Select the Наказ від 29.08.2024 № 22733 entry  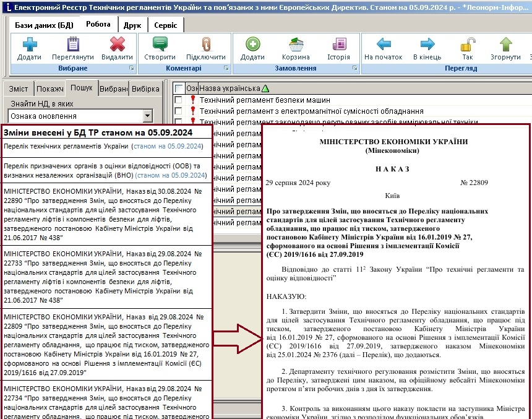106,277
